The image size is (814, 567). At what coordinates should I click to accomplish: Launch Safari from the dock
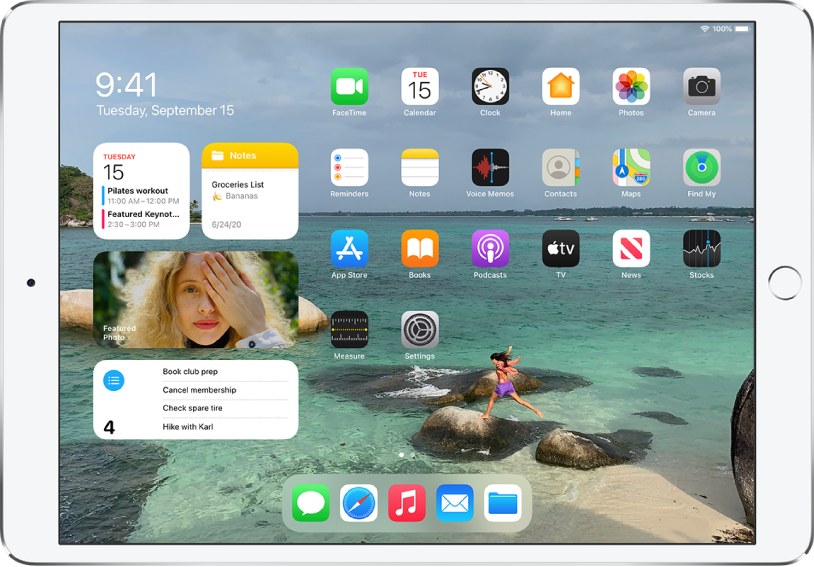tap(359, 503)
